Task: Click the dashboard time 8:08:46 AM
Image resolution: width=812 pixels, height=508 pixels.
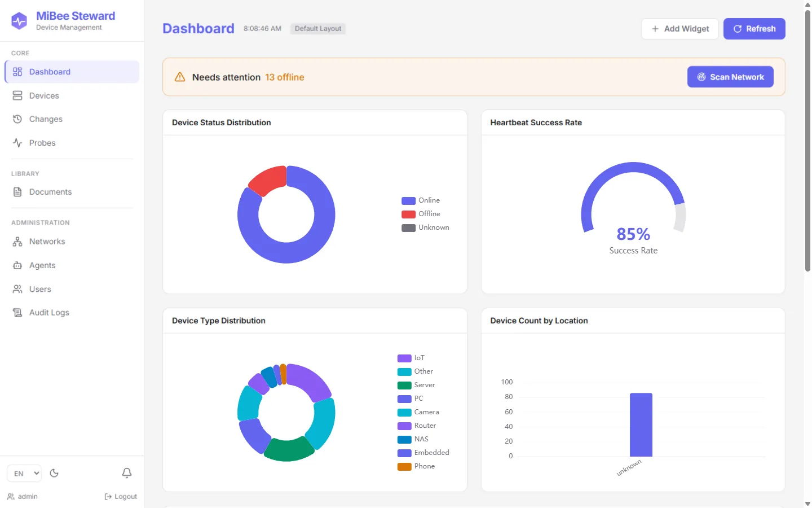Action: (x=262, y=29)
